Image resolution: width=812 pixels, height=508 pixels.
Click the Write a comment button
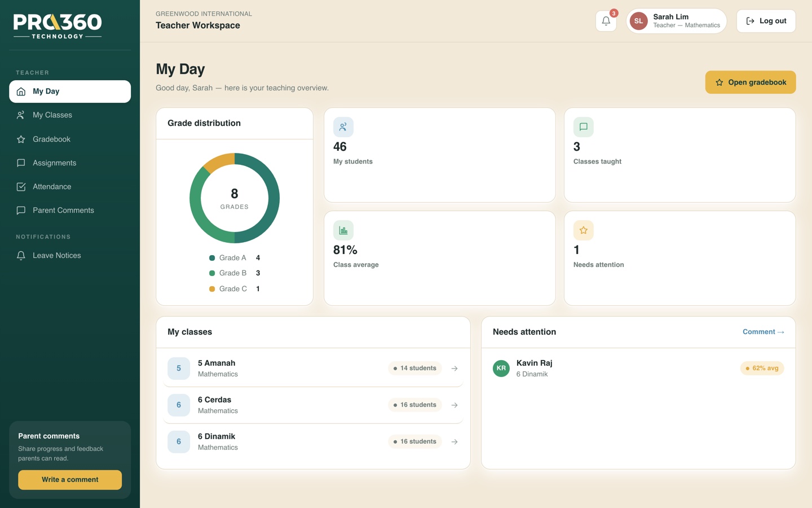point(70,480)
